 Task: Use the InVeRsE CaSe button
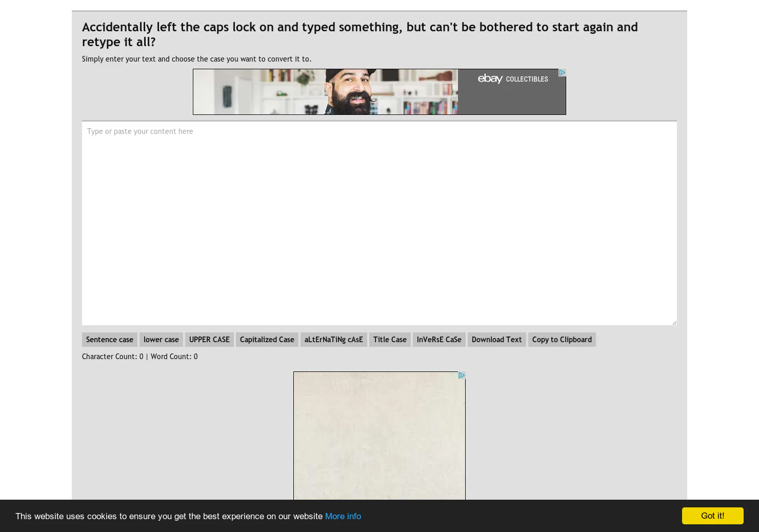tap(439, 340)
